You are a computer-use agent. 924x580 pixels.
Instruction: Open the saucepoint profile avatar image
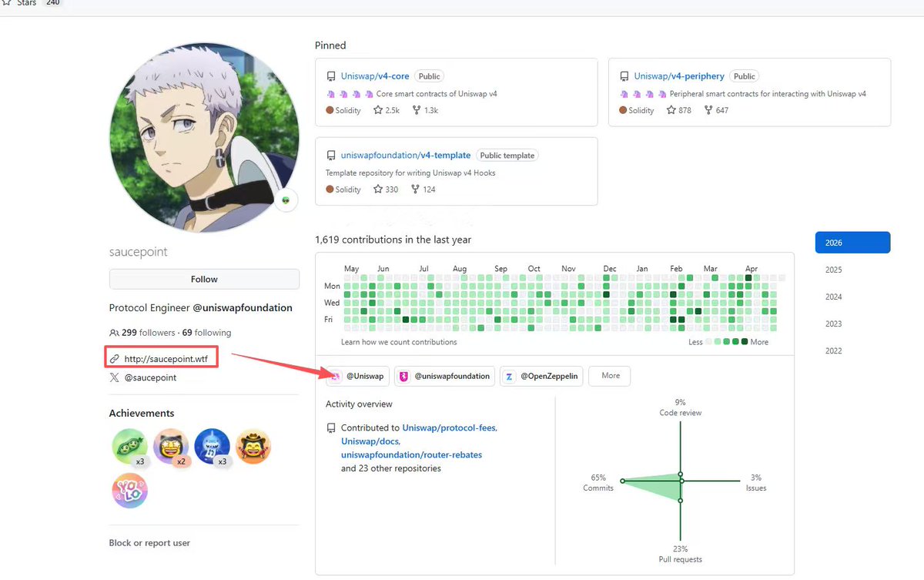pos(204,137)
